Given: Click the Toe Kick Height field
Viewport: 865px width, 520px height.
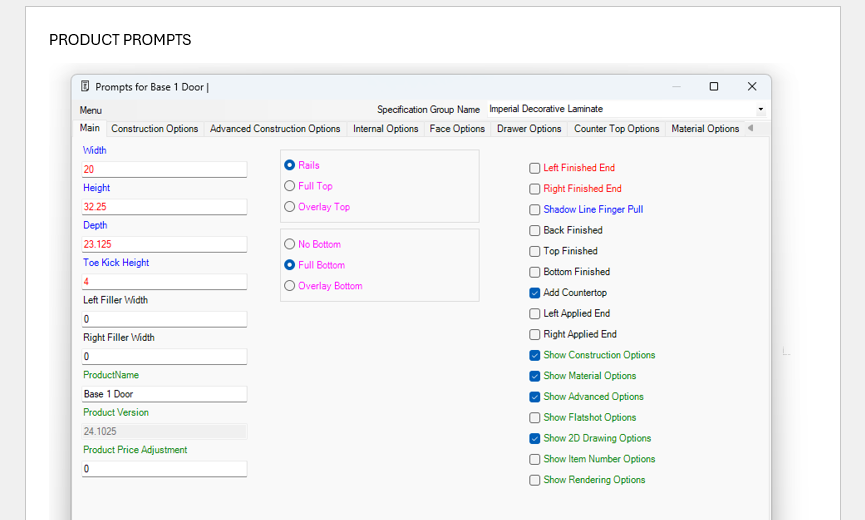Looking at the screenshot, I should point(164,281).
